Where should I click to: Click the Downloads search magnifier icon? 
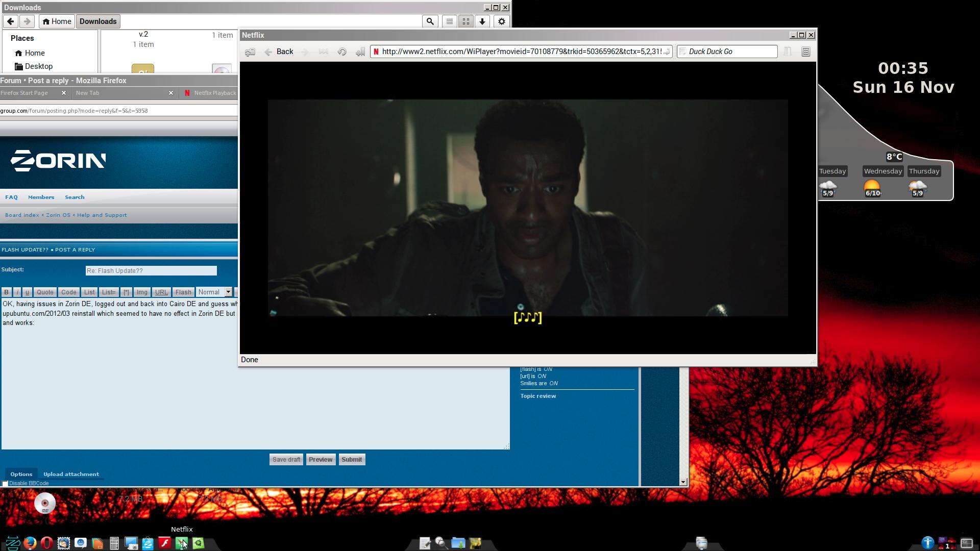pyautogui.click(x=430, y=21)
